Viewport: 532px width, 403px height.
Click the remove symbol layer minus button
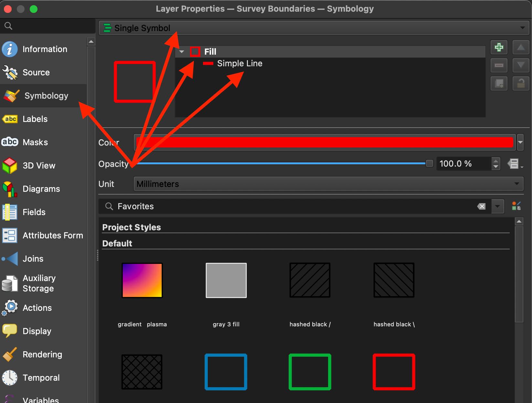click(x=499, y=65)
